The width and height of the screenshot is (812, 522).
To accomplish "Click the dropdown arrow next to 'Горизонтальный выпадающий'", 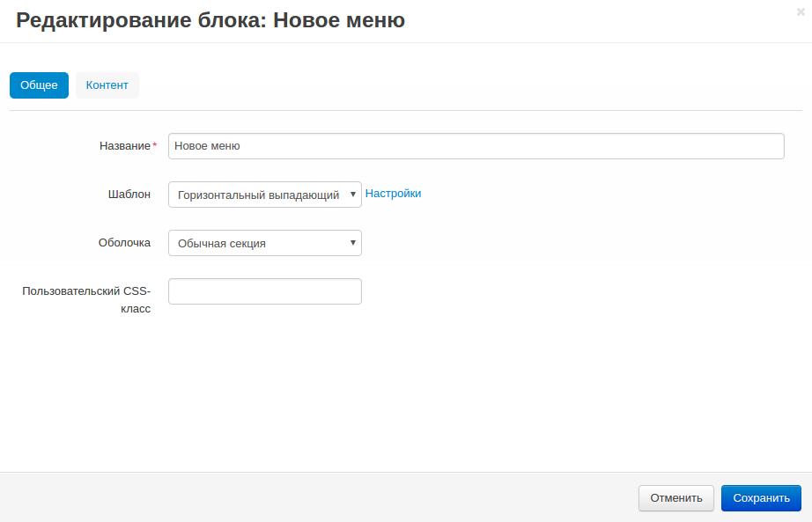I will click(352, 194).
